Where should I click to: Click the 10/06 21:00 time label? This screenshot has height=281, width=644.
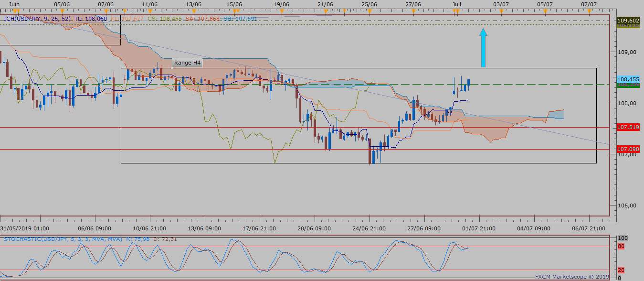[149, 228]
